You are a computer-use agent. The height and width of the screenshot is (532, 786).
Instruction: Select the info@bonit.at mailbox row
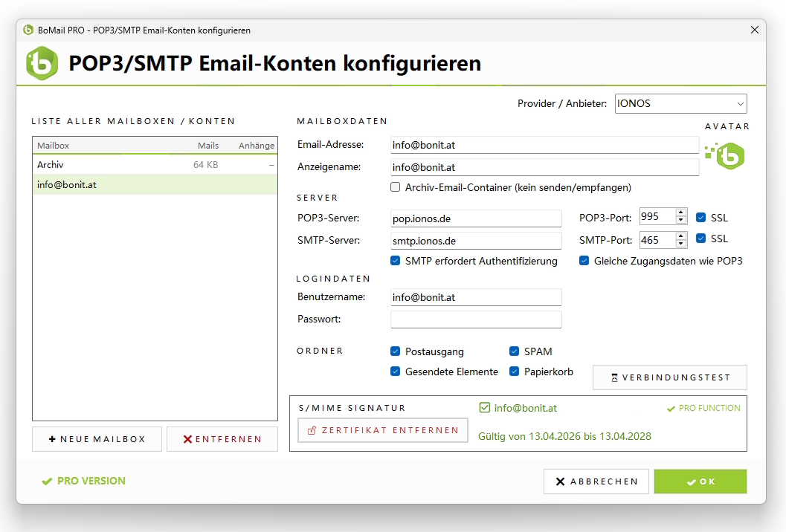coord(155,184)
